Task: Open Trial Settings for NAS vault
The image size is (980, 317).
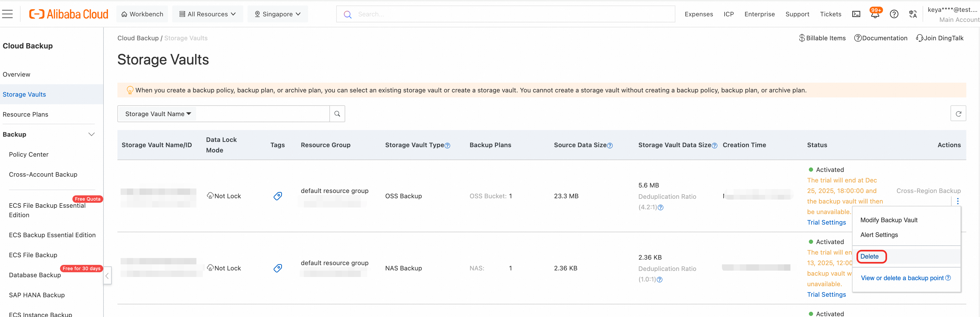Action: [x=826, y=295]
